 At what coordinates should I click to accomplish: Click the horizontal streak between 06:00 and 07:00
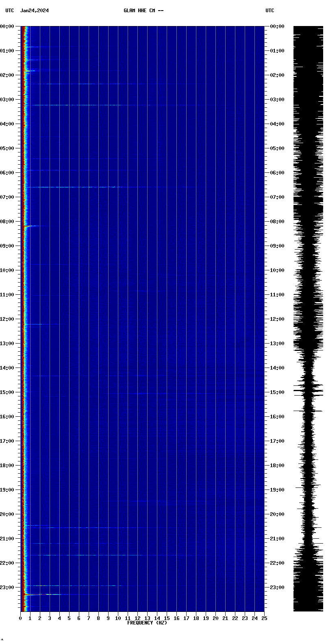point(73,187)
